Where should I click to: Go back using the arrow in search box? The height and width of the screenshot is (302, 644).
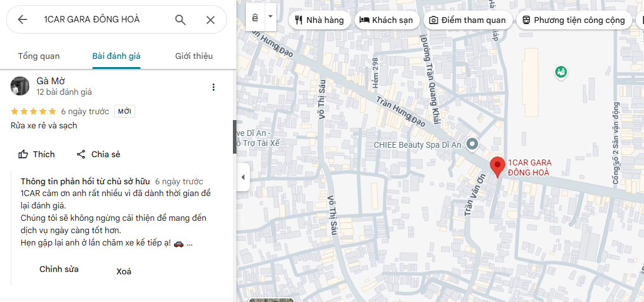(22, 19)
